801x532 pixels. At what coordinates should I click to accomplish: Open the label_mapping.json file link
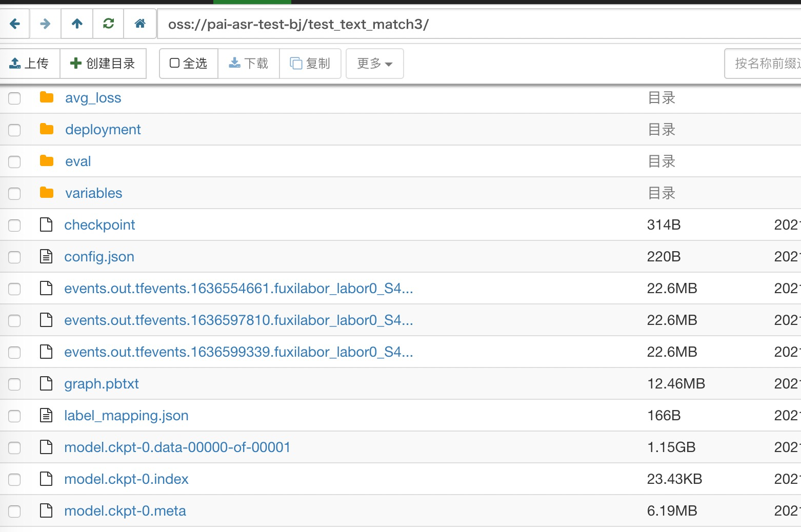(126, 416)
